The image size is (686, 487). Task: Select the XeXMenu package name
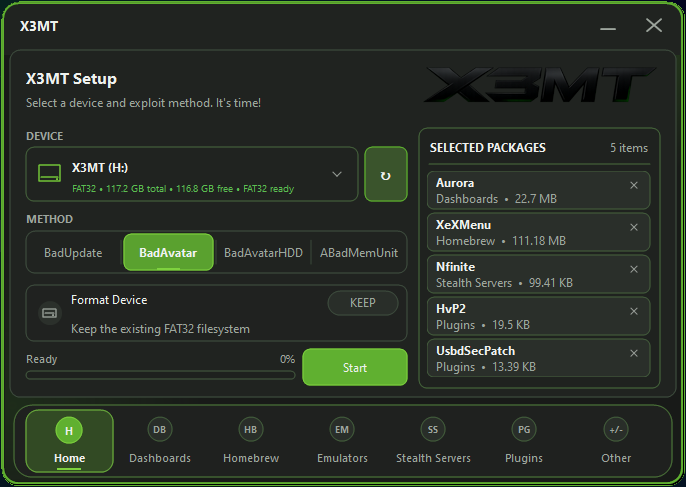click(463, 225)
